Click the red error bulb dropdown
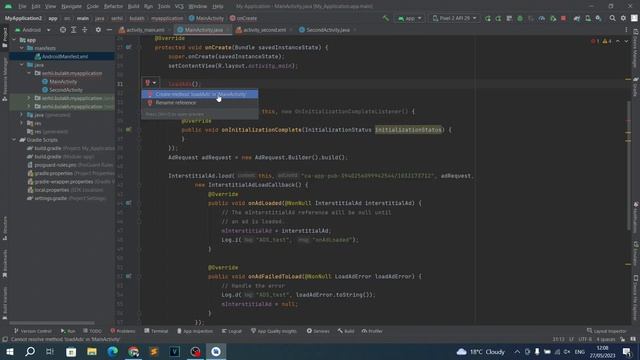 click(151, 83)
